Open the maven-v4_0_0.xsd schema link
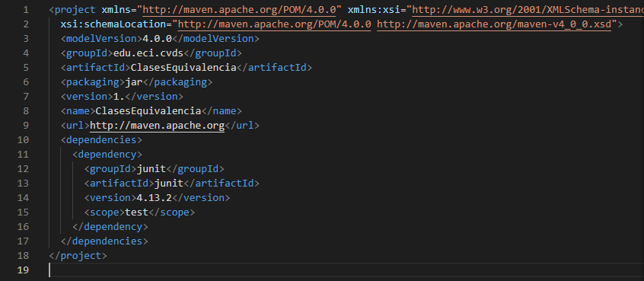Viewport: 644px width, 281px height. click(494, 24)
